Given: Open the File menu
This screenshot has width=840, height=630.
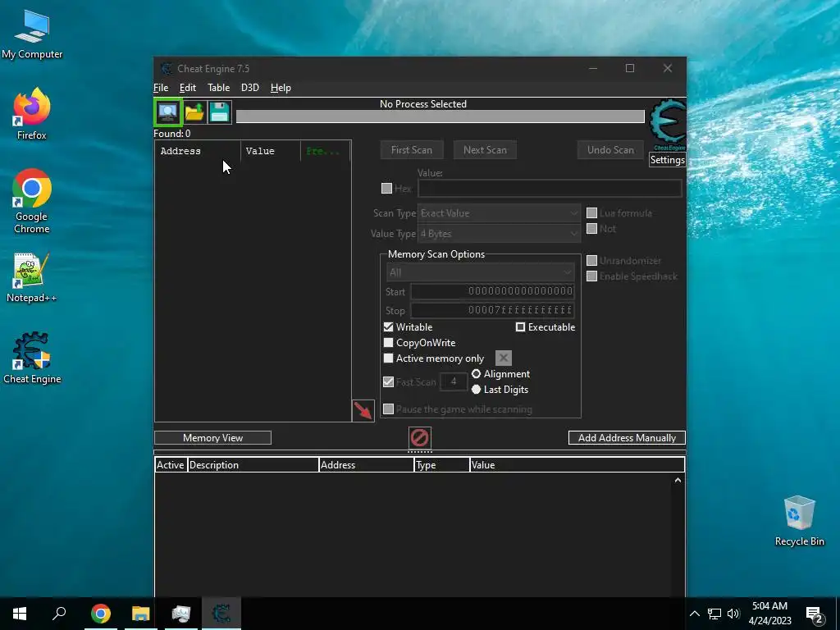Looking at the screenshot, I should (161, 88).
